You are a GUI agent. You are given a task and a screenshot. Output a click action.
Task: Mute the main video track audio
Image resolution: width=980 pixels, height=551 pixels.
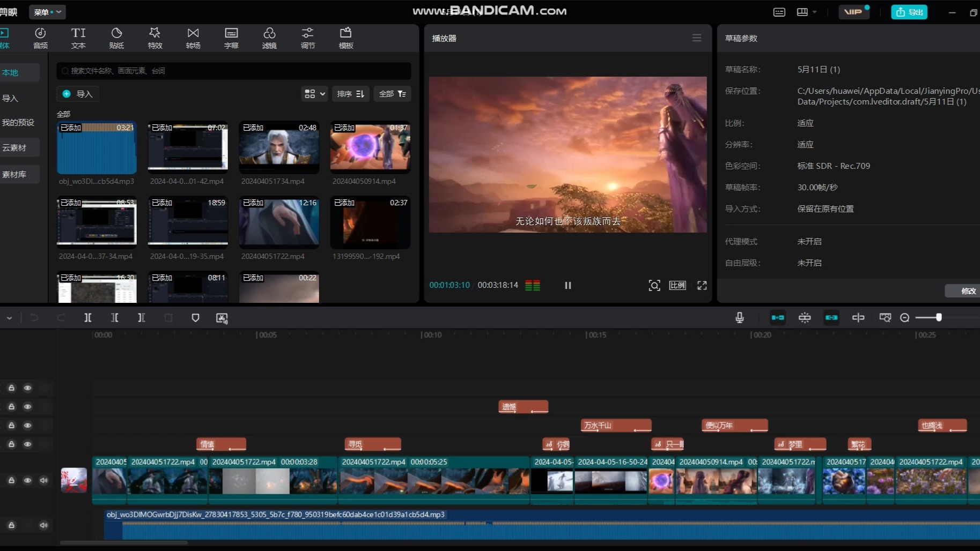click(x=43, y=480)
